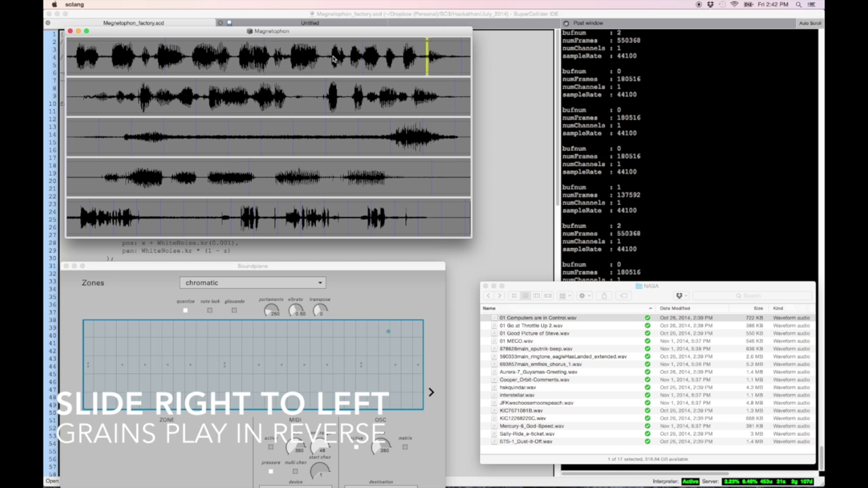Click the right arrow beside Soundplane grid
Image resolution: width=868 pixels, height=488 pixels.
[431, 392]
